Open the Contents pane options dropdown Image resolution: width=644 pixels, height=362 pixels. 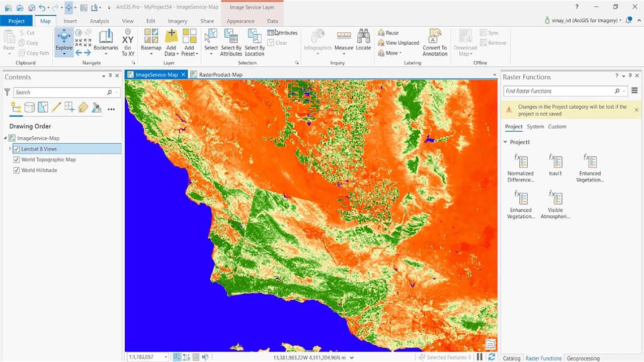point(104,76)
